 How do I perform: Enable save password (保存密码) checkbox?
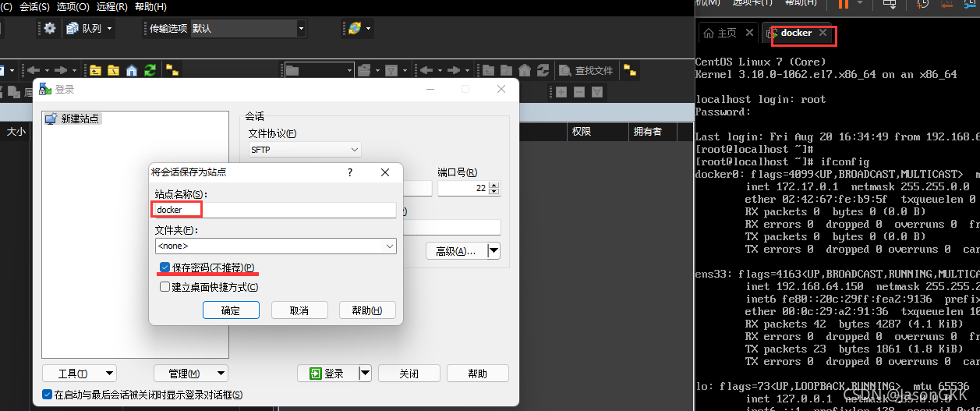[164, 268]
